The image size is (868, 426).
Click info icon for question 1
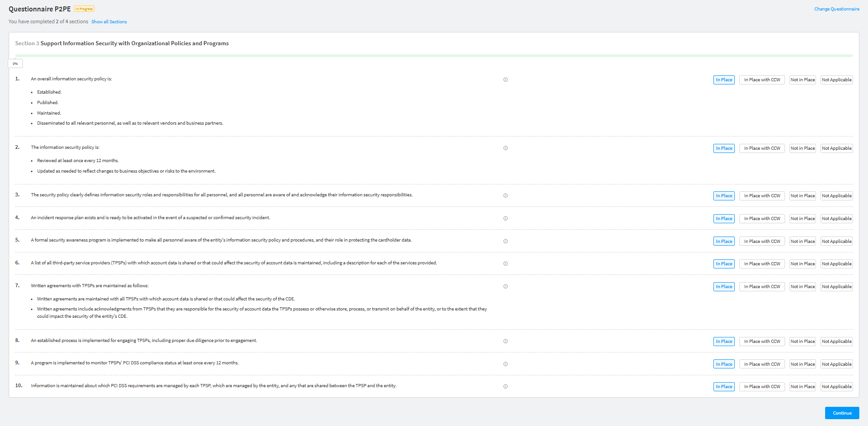(x=505, y=80)
